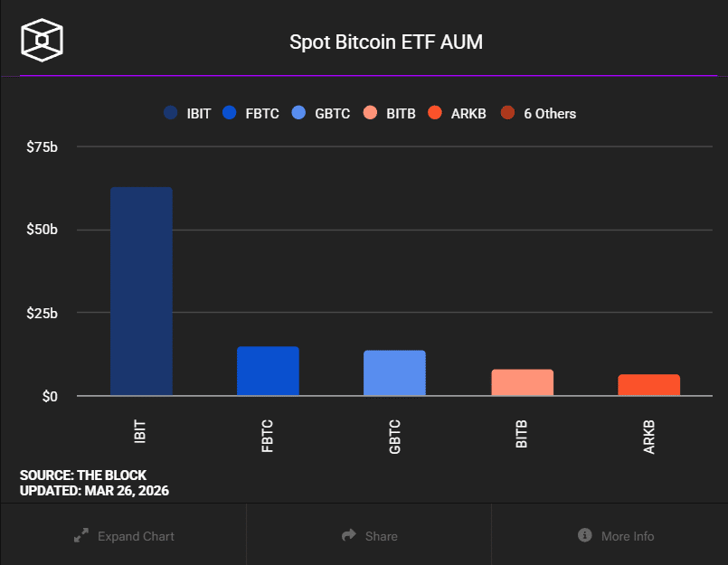This screenshot has height=565, width=728.
Task: Click the More Info circle icon
Action: click(x=584, y=535)
